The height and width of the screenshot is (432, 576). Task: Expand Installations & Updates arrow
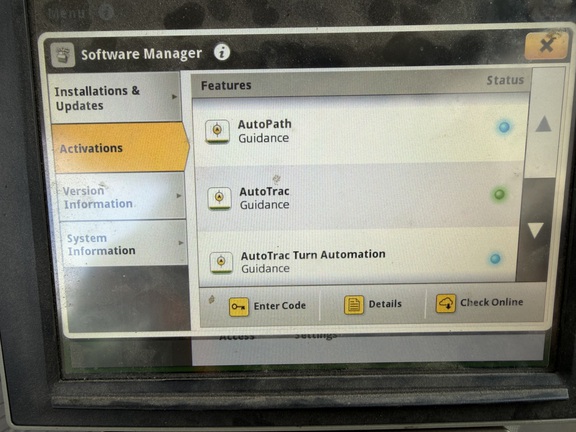click(x=174, y=97)
